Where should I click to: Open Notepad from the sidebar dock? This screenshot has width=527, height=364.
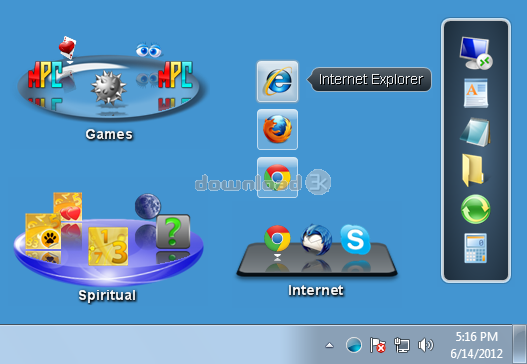pyautogui.click(x=475, y=132)
